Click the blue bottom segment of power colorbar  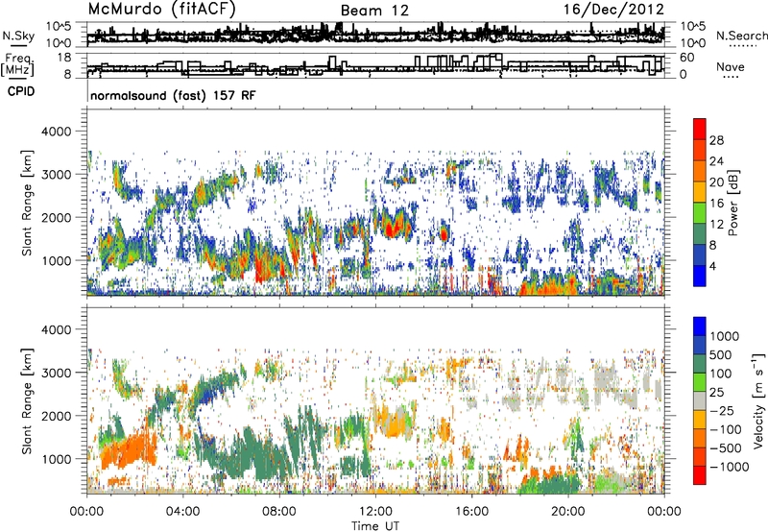[x=700, y=276]
